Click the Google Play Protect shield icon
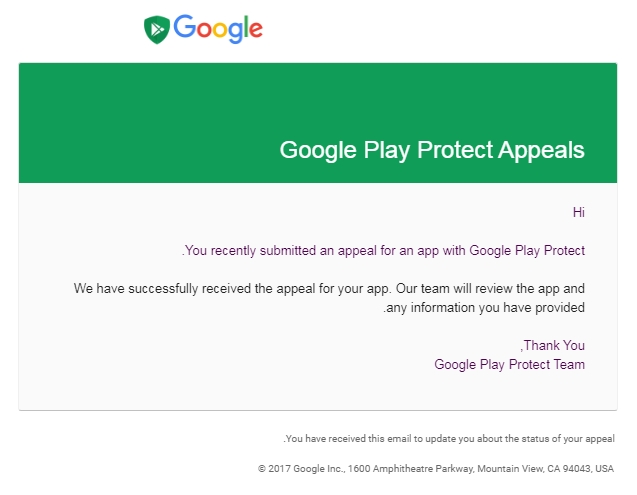637x495 pixels. pos(157,30)
